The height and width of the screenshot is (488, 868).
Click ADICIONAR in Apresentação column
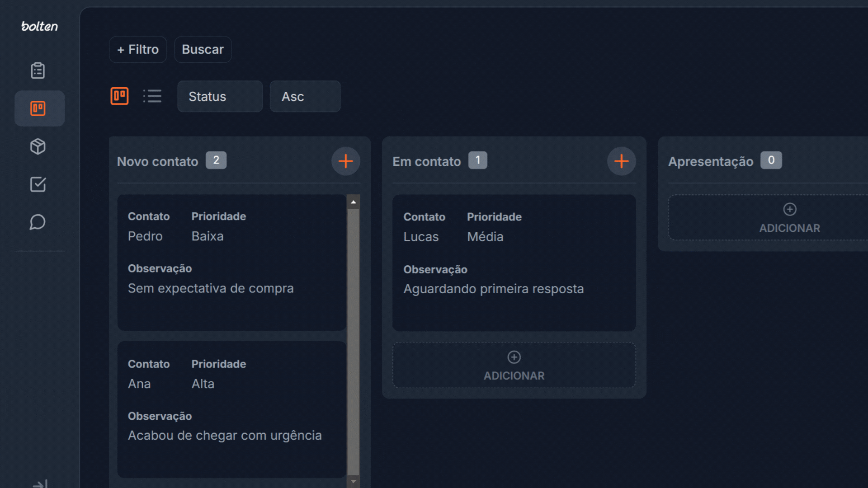[x=789, y=218]
